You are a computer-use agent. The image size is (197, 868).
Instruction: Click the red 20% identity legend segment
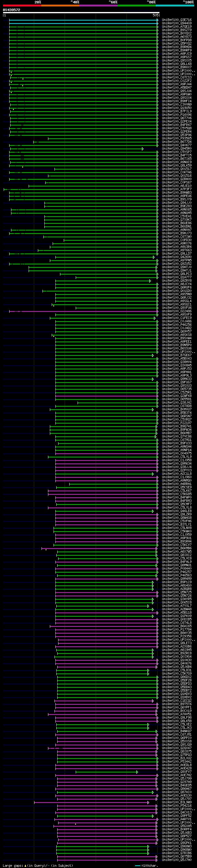(22, 6)
